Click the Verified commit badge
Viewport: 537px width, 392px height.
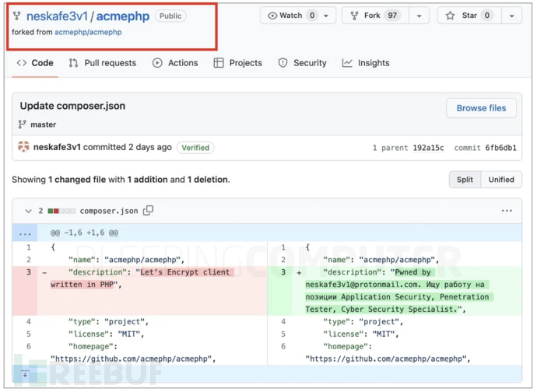tap(196, 147)
